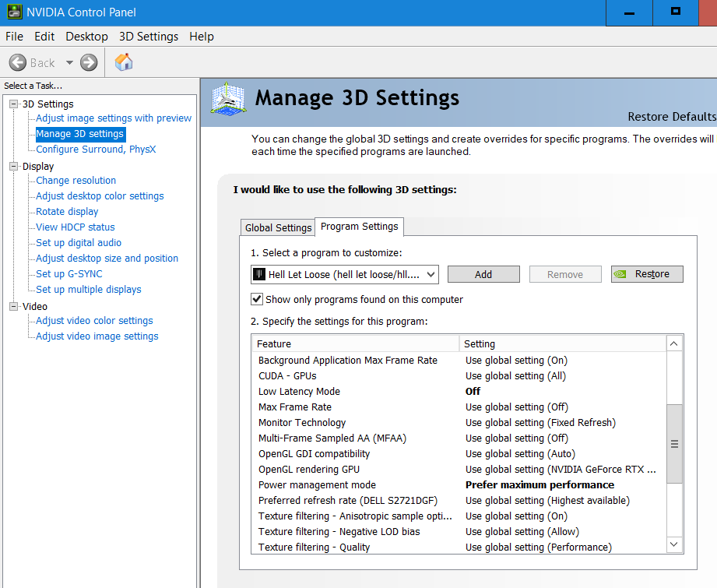The width and height of the screenshot is (717, 588).
Task: Collapse the Video tree node
Action: click(x=13, y=306)
